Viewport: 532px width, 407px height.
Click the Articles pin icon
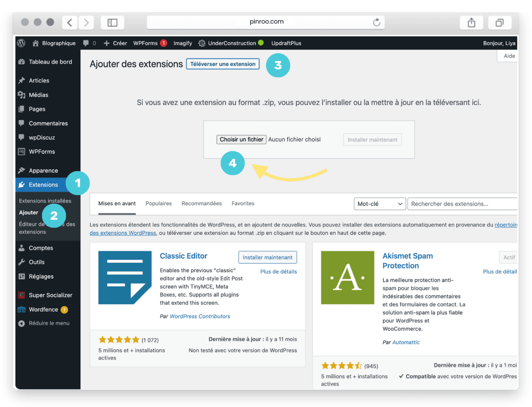coord(22,81)
